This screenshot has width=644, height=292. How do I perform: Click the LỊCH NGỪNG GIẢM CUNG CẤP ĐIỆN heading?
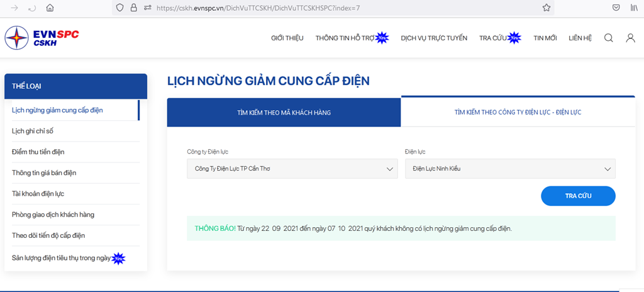[269, 81]
